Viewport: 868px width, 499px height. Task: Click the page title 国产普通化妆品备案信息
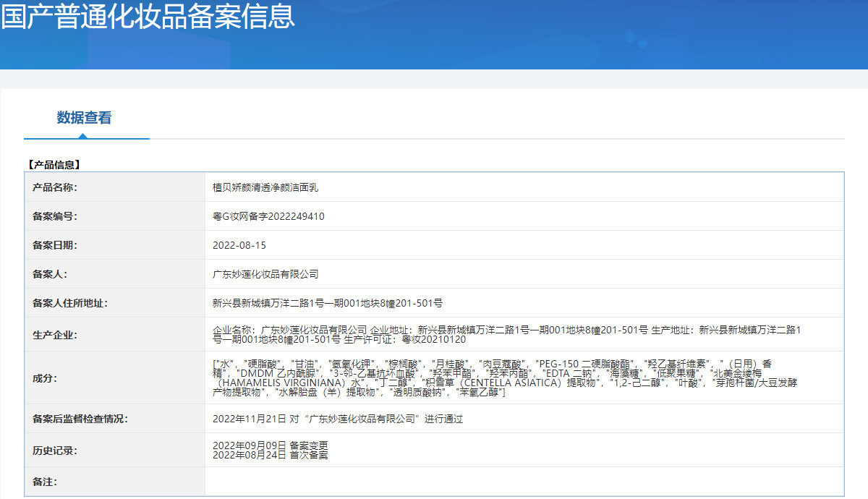tap(148, 17)
